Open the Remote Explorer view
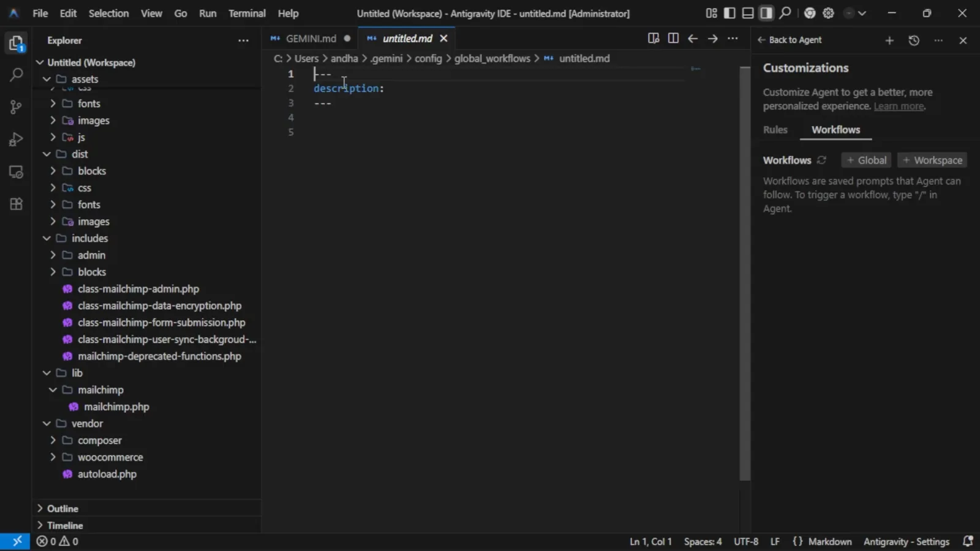Screen dimensions: 980x551 coord(16,172)
